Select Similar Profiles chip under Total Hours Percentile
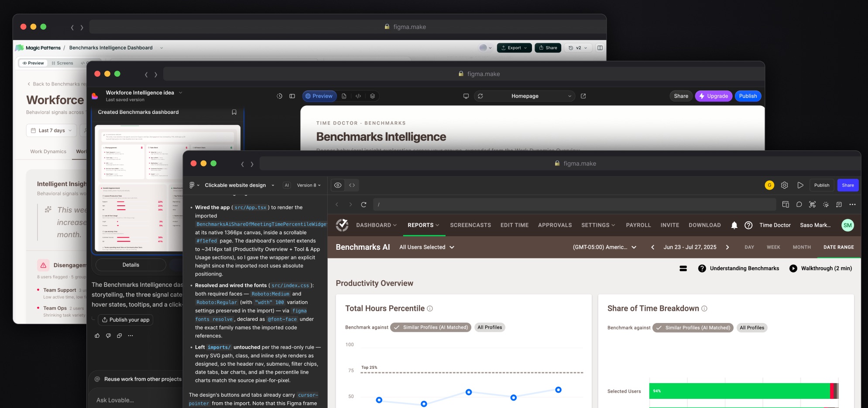The width and height of the screenshot is (868, 408). coord(431,327)
